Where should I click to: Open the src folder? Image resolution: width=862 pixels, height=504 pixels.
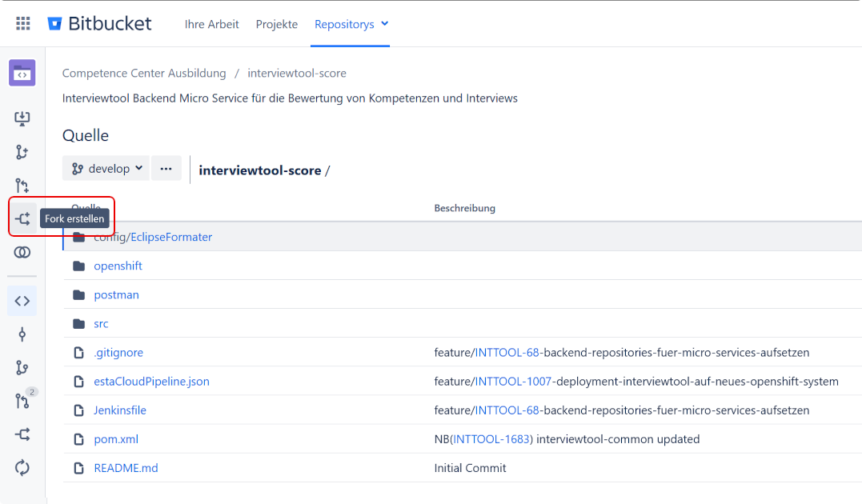pos(101,324)
